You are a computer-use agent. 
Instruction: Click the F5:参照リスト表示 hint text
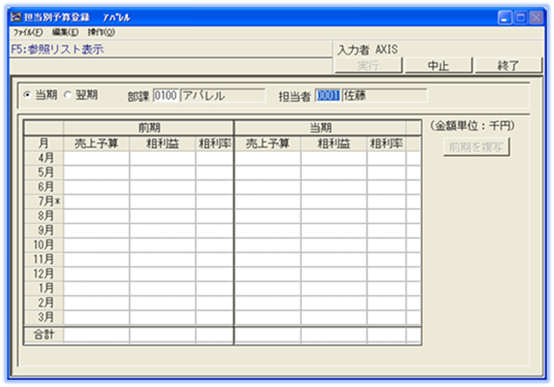[57, 49]
